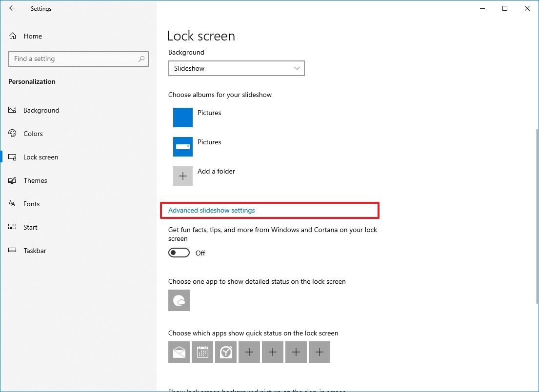Click an empty quick status plus slot

[x=249, y=352]
